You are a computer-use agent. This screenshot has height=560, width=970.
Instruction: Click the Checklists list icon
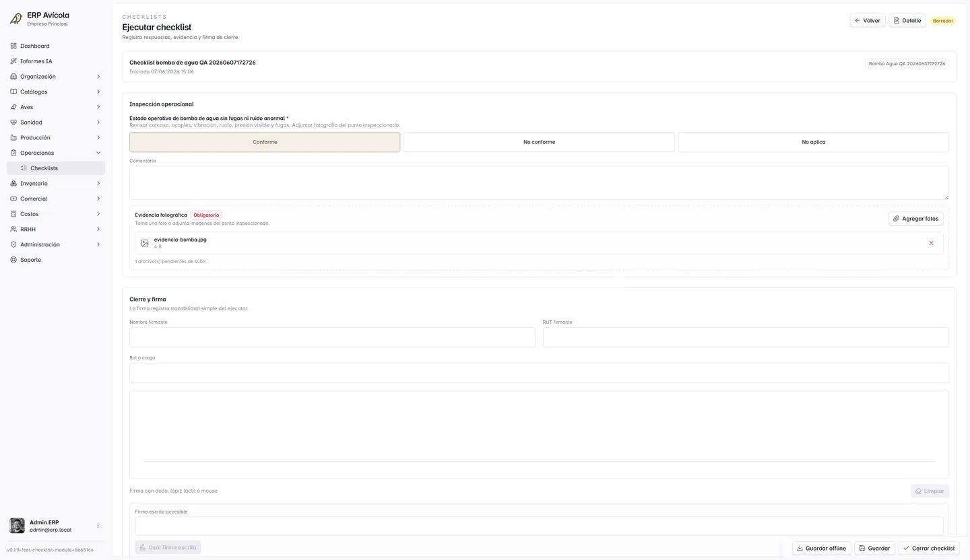(x=24, y=168)
